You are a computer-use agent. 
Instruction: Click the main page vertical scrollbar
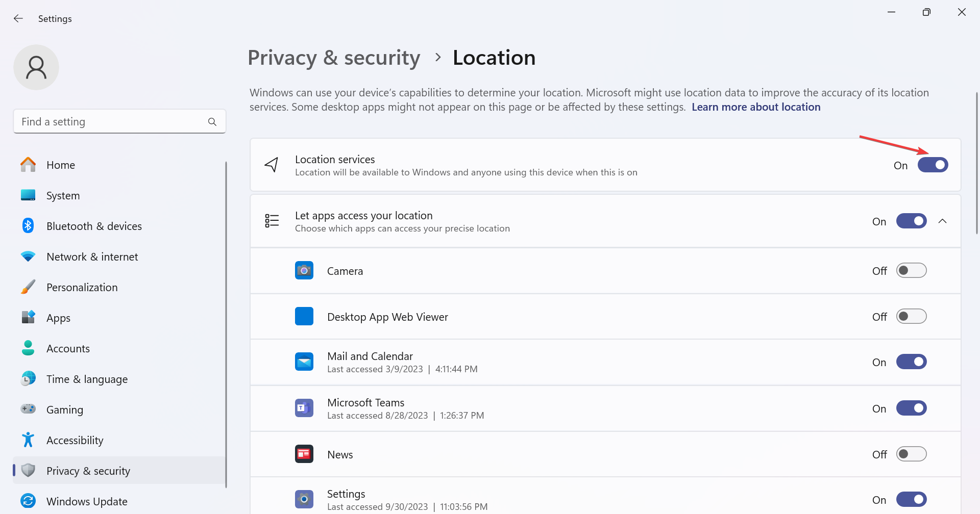point(976,163)
